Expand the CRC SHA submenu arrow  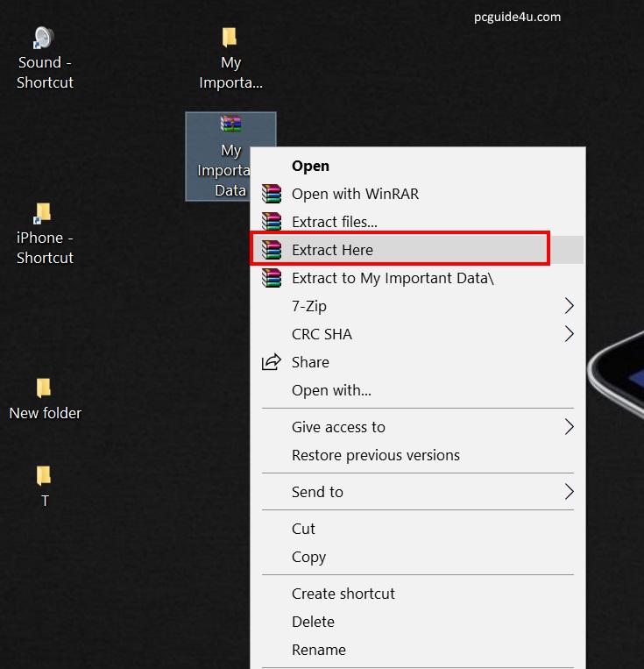click(569, 334)
